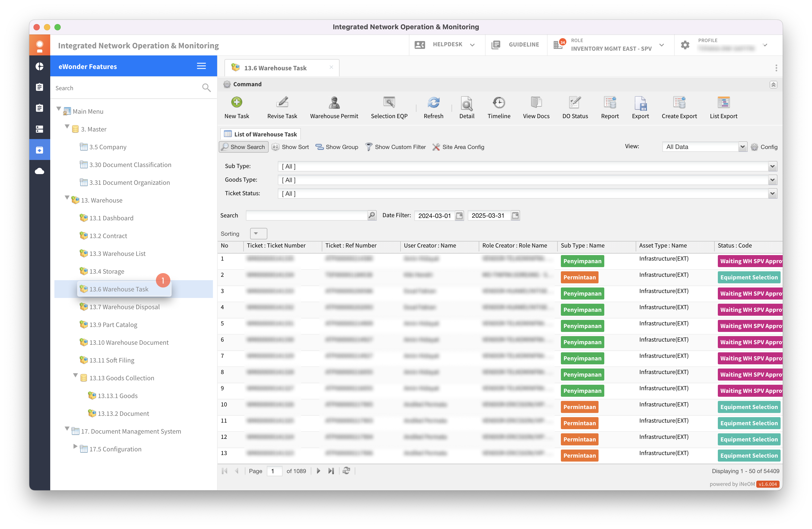Expand the HELPDESK menu
Image resolution: width=812 pixels, height=529 pixels.
click(x=472, y=45)
